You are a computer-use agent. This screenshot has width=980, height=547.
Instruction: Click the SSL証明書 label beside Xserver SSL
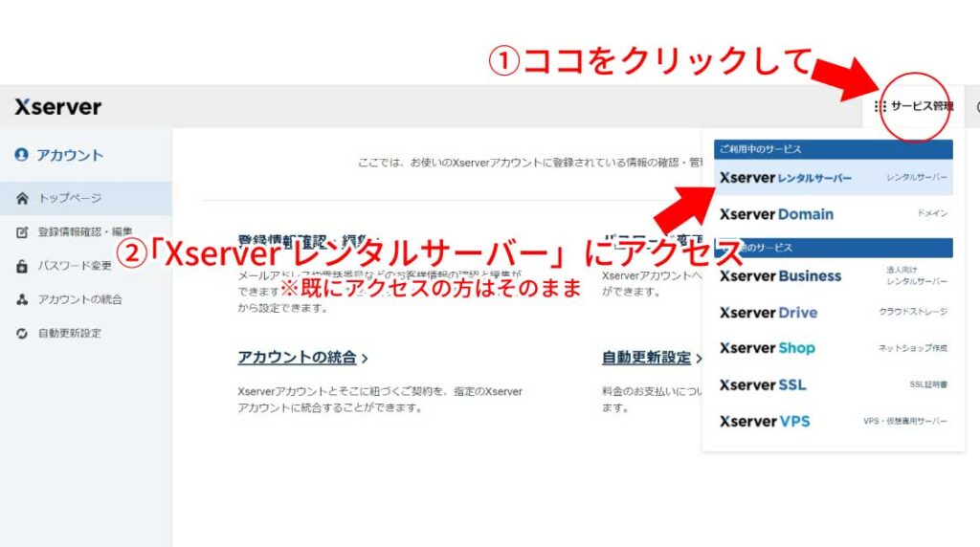tap(928, 384)
